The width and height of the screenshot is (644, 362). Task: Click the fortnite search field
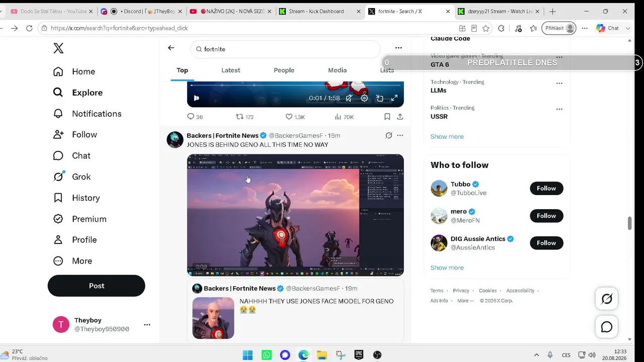tap(285, 49)
